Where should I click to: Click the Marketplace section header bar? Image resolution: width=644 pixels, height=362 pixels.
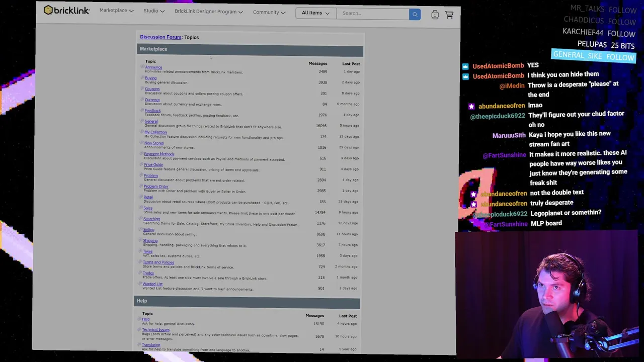[x=250, y=49]
